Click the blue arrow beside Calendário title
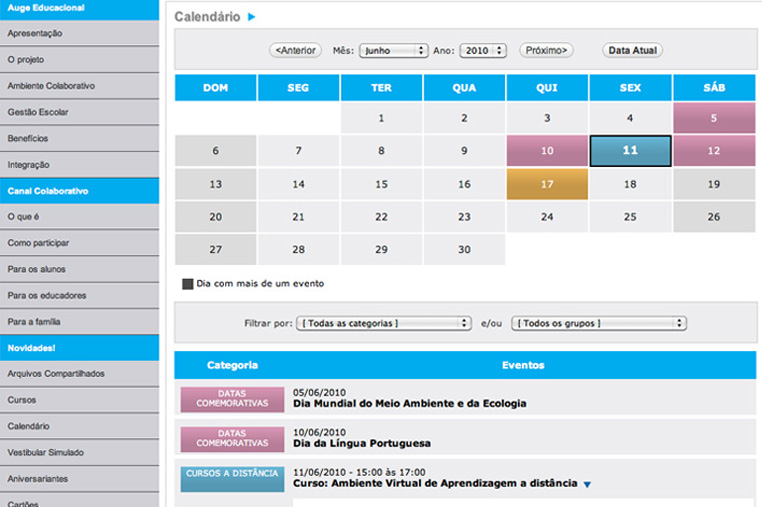The image size is (762, 507). [x=252, y=17]
